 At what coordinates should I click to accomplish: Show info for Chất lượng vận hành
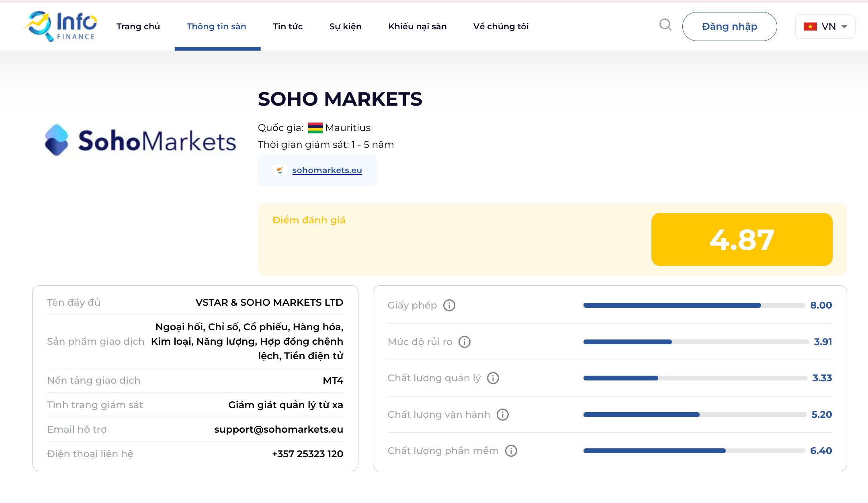(x=503, y=415)
